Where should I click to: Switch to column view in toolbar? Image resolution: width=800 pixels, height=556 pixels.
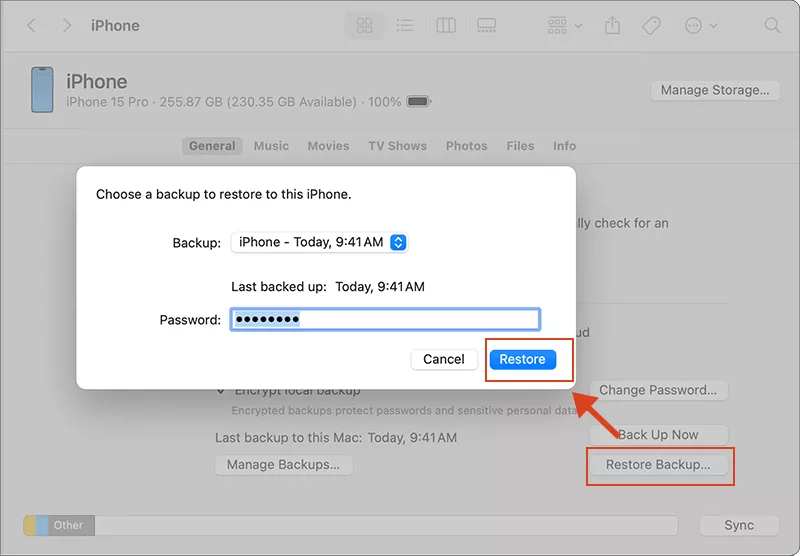pyautogui.click(x=446, y=26)
